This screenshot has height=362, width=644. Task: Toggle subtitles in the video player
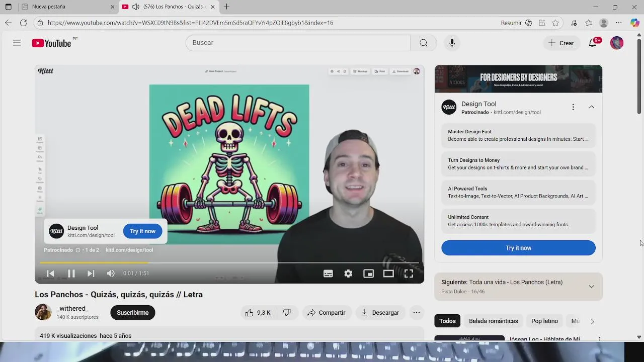(328, 274)
